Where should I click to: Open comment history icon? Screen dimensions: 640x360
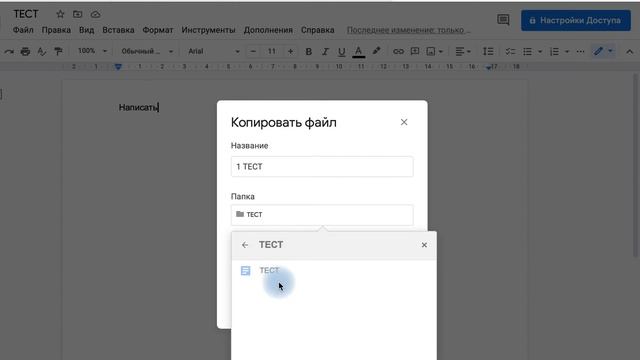click(x=503, y=20)
